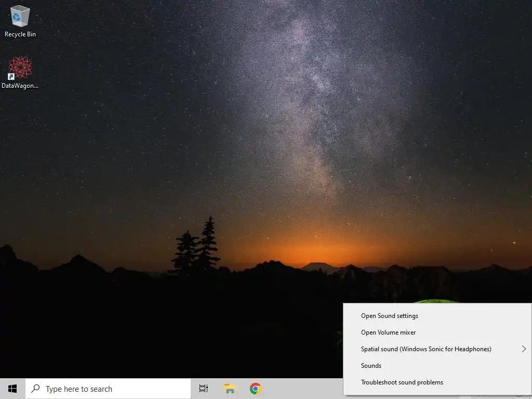The image size is (532, 399).
Task: Open the Windows Start menu
Action: [x=12, y=389]
